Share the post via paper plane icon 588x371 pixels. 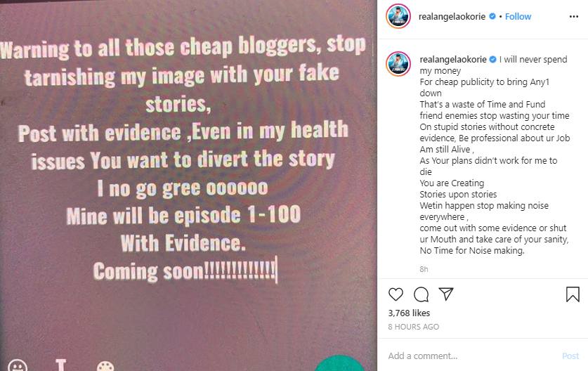point(446,294)
